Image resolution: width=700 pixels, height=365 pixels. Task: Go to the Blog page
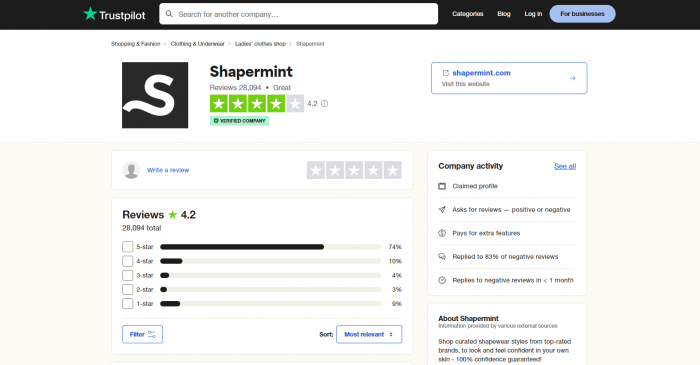pyautogui.click(x=504, y=14)
